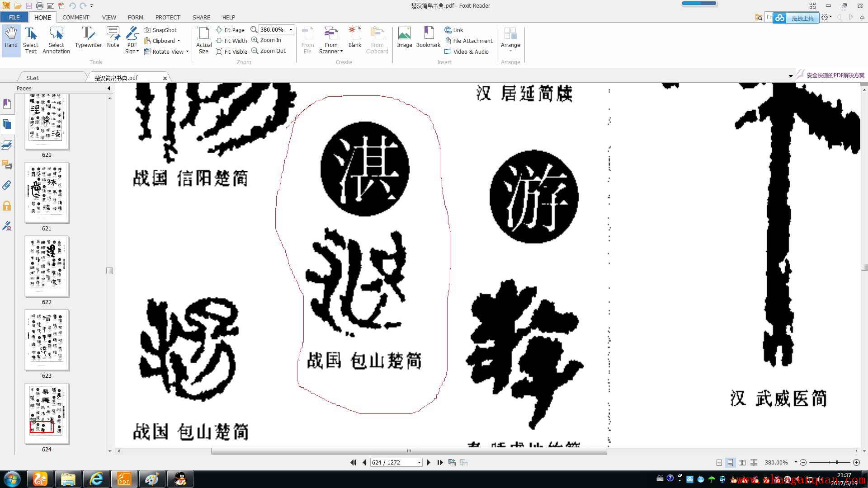Go to the previous page
The image size is (868, 488).
coord(364,462)
